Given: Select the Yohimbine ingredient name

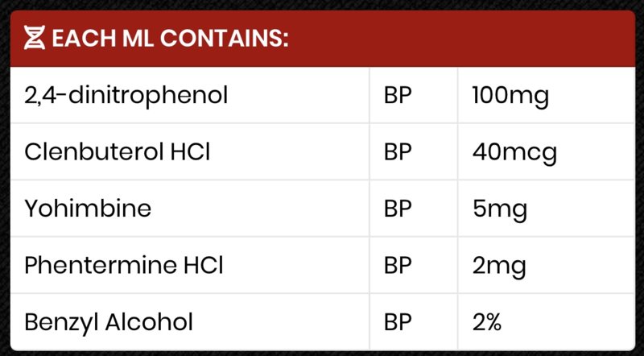Looking at the screenshot, I should (88, 209).
